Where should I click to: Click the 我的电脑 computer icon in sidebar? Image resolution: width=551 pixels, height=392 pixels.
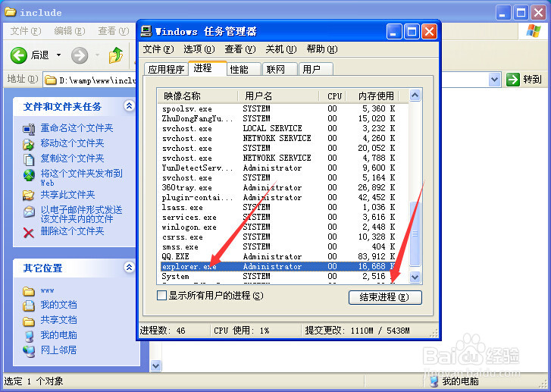(29, 336)
